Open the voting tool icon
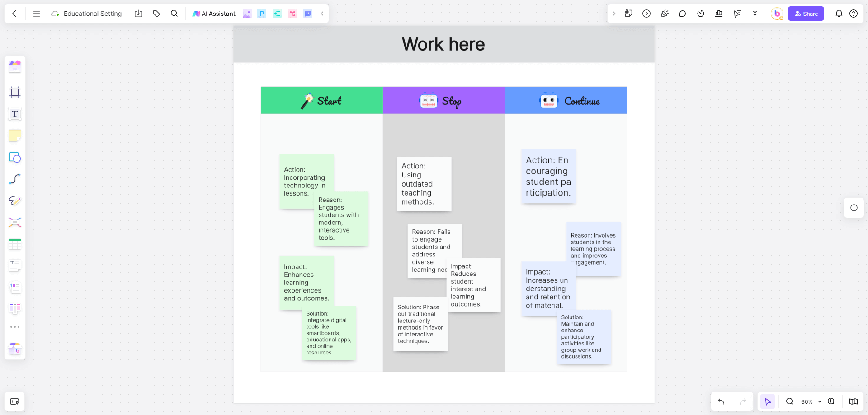The image size is (868, 415). tap(719, 14)
